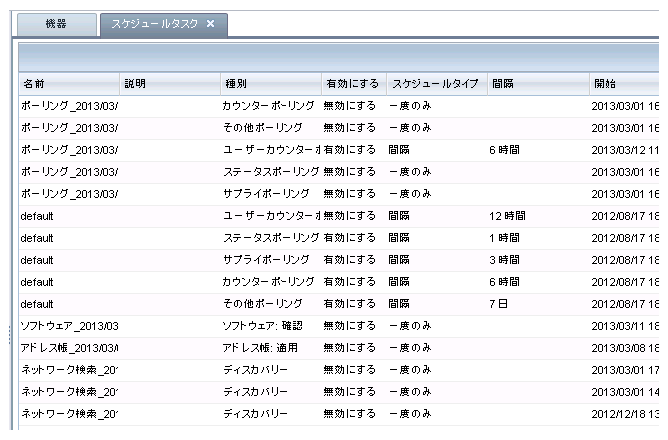The width and height of the screenshot is (668, 440).
Task: Select the ソフトウェア_2013/03 task row
Action: 69,325
